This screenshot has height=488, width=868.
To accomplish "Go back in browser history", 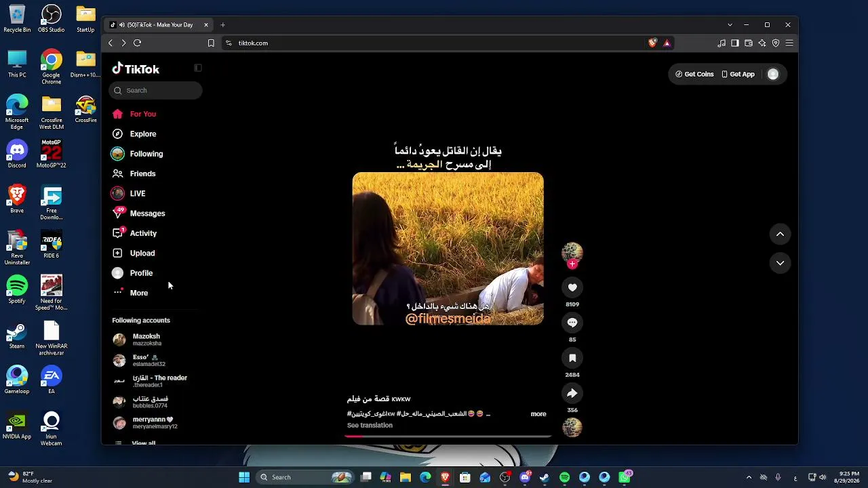I will click(x=111, y=43).
